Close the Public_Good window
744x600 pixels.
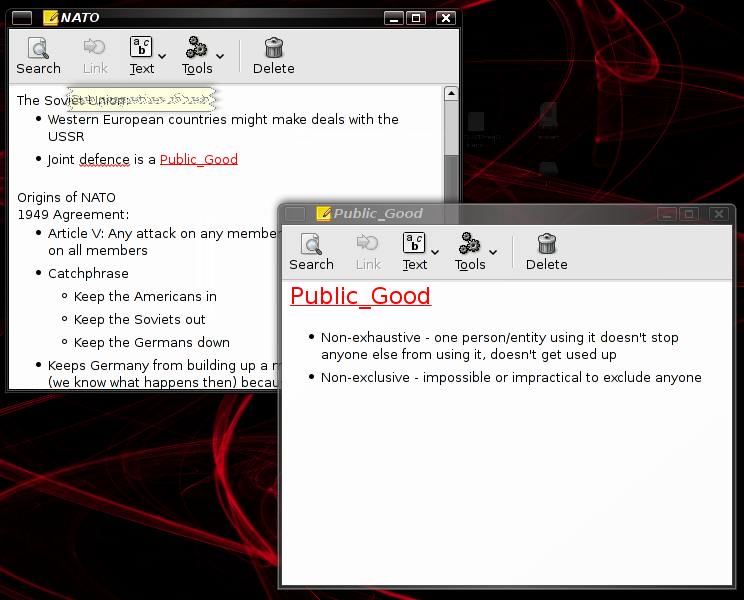click(719, 214)
